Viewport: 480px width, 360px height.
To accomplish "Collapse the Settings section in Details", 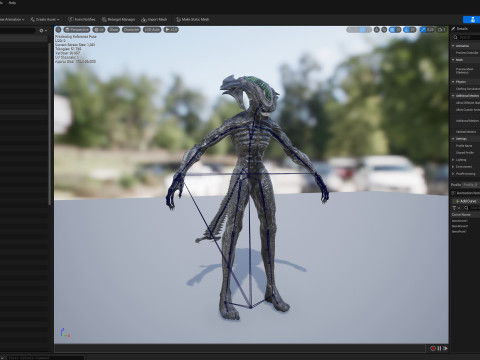I will pos(453,139).
